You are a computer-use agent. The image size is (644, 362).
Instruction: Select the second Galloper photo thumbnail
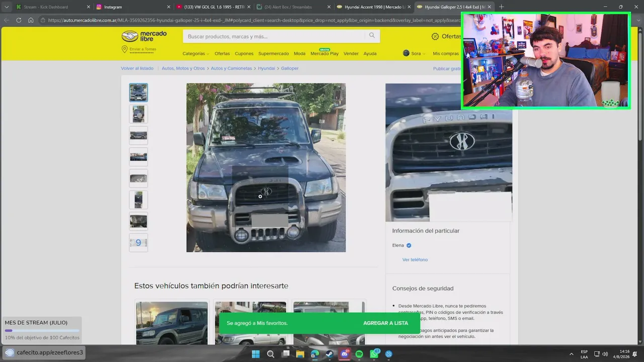pyautogui.click(x=138, y=114)
